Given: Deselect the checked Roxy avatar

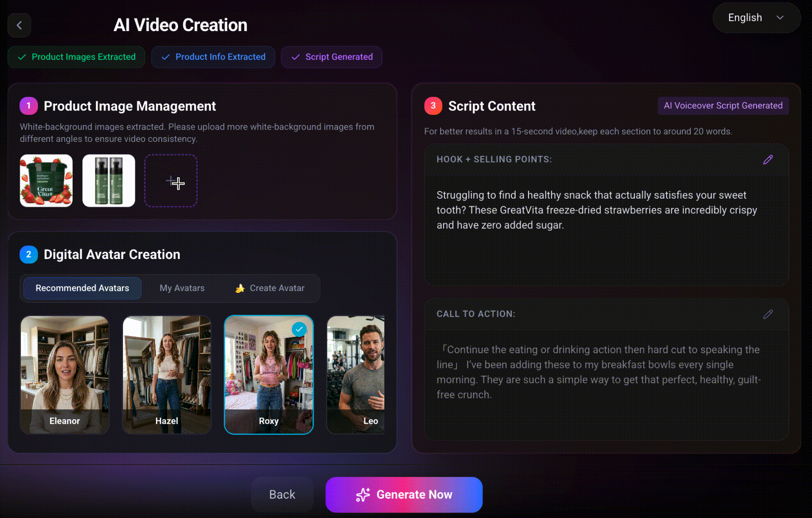Looking at the screenshot, I should click(269, 375).
